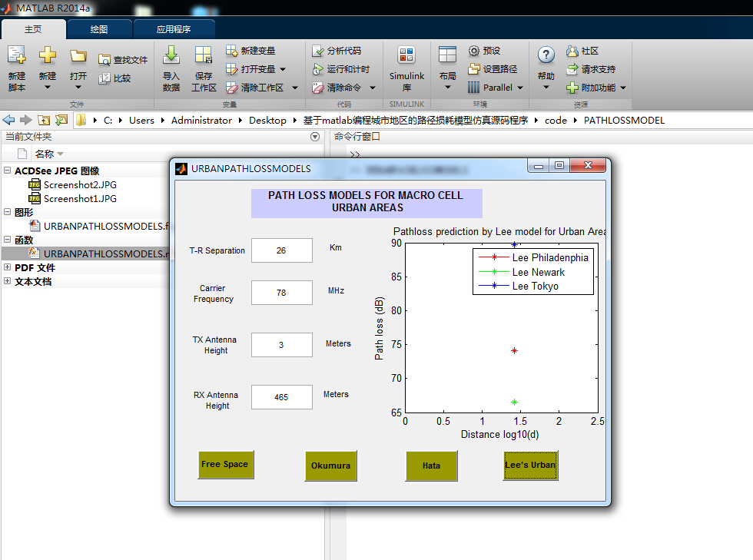This screenshot has width=753, height=560.
Task: Click the Okumura button
Action: coord(330,466)
